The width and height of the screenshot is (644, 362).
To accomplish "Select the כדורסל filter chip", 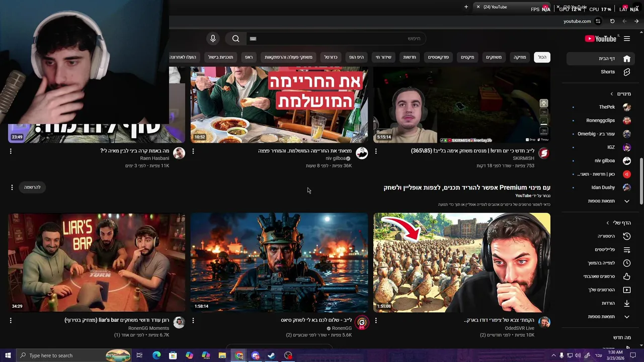I will pos(331,57).
